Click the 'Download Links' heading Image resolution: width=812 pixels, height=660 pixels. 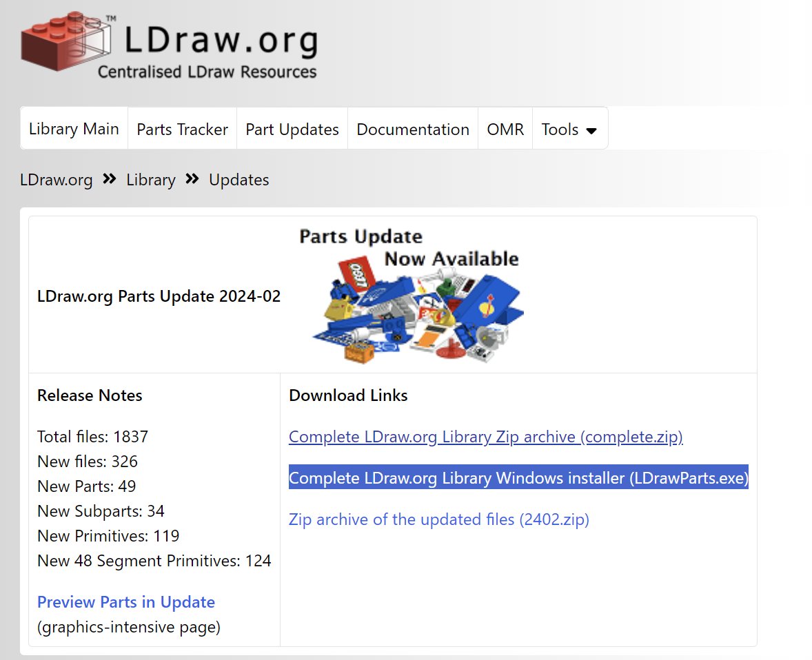[x=348, y=395]
